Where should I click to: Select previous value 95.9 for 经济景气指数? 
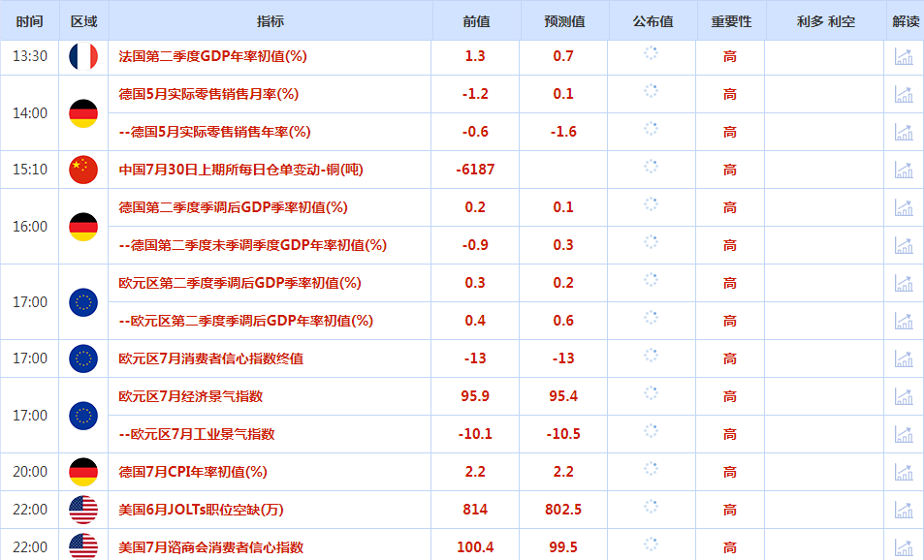pyautogui.click(x=475, y=396)
